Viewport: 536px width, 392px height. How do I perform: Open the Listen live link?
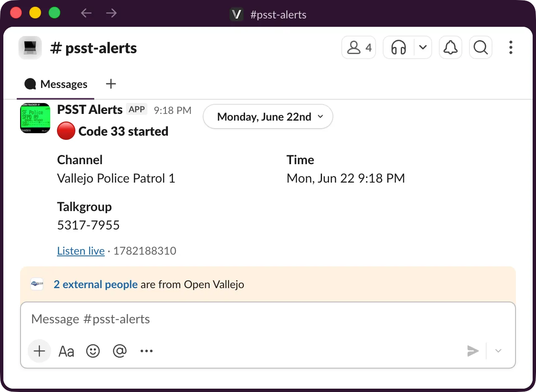[x=81, y=251]
